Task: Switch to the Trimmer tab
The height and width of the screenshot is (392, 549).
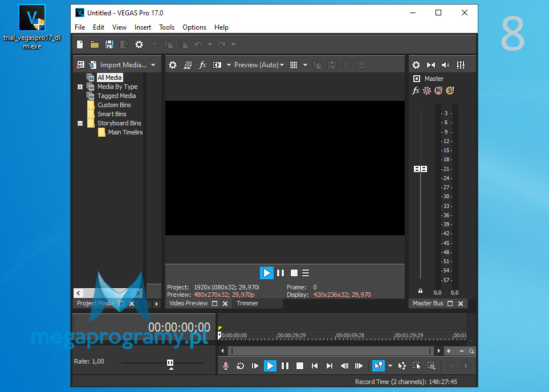Action: (x=247, y=304)
